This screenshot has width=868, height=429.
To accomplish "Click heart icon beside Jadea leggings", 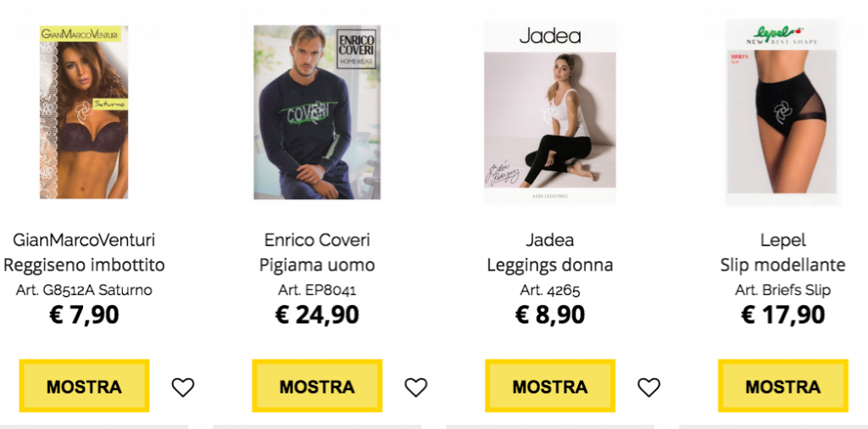I will [648, 387].
